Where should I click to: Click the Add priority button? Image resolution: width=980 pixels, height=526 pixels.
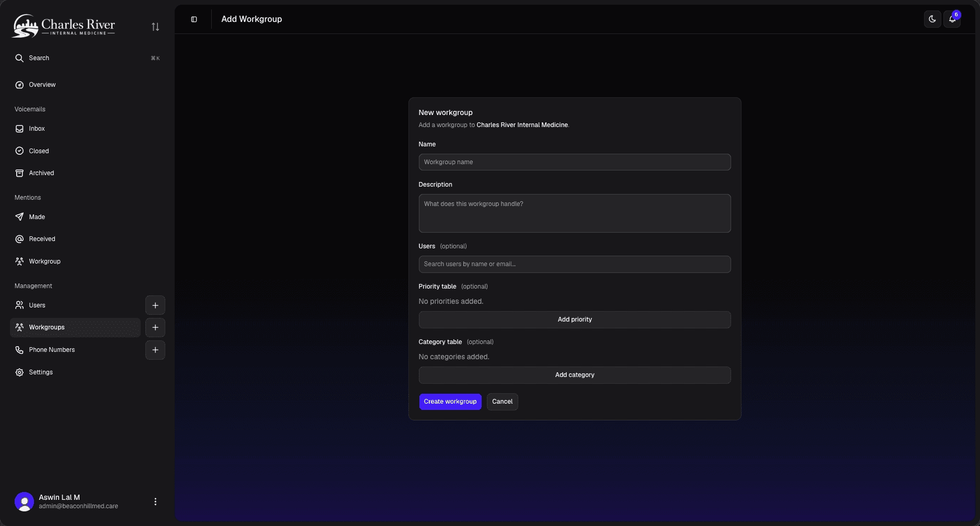[x=575, y=319]
